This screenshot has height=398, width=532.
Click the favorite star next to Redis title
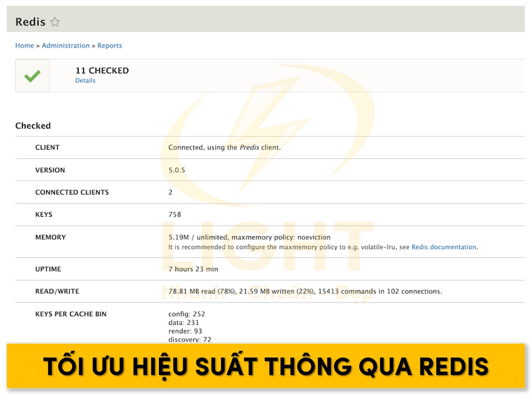[55, 22]
